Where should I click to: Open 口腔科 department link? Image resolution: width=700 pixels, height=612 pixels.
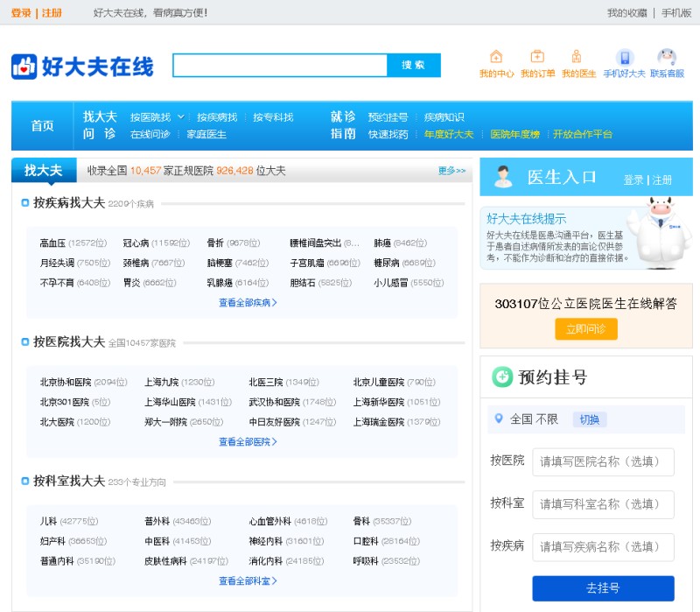tap(366, 541)
